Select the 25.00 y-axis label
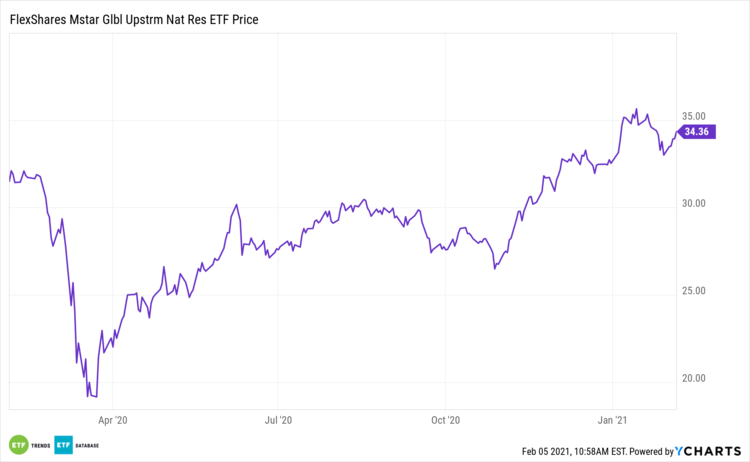This screenshot has height=462, width=750. (694, 291)
